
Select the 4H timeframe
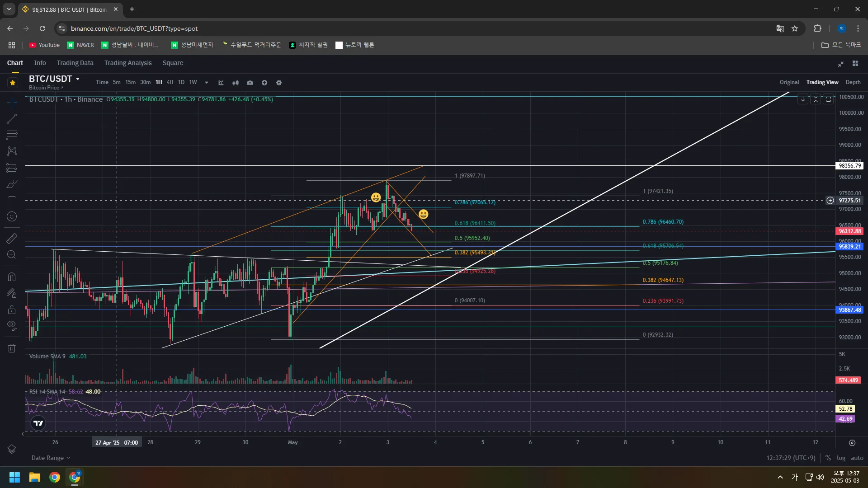170,82
